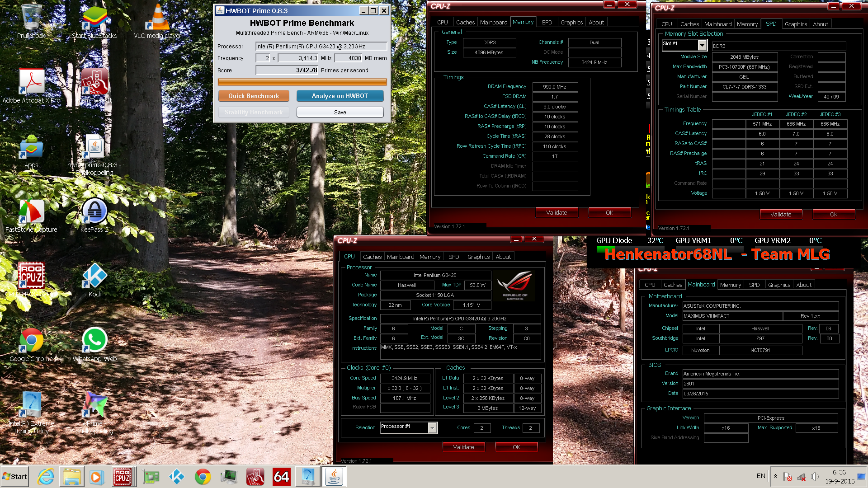Click BIOS Version value 2601
The height and width of the screenshot is (488, 868).
pyautogui.click(x=760, y=384)
